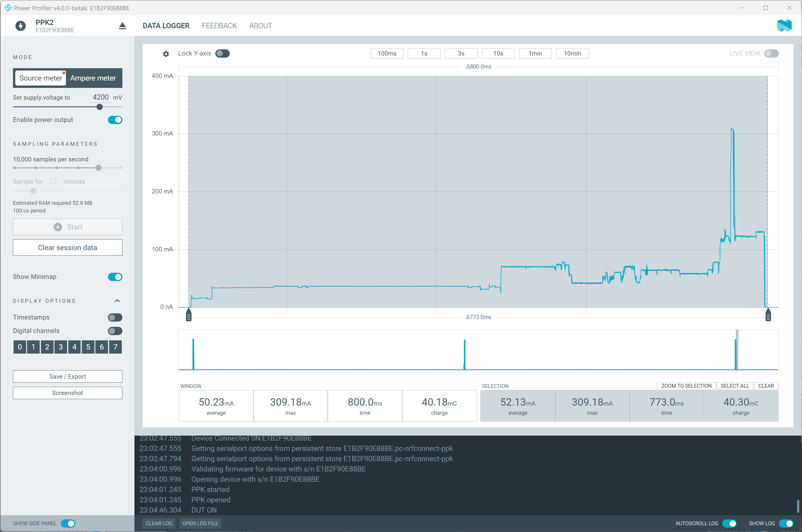Turn on the Timestamps toggle

pyautogui.click(x=115, y=317)
